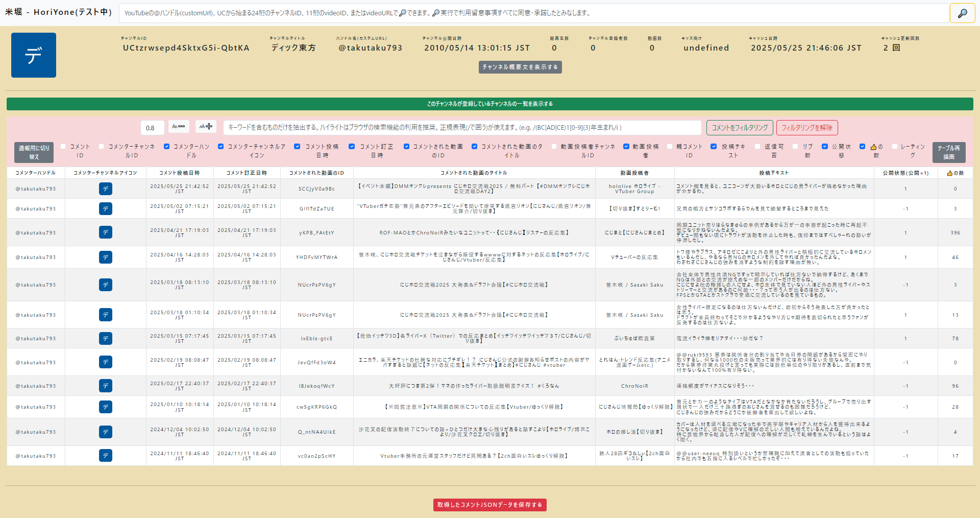Click the magnifier search button
The height and width of the screenshot is (518, 980).
(962, 13)
